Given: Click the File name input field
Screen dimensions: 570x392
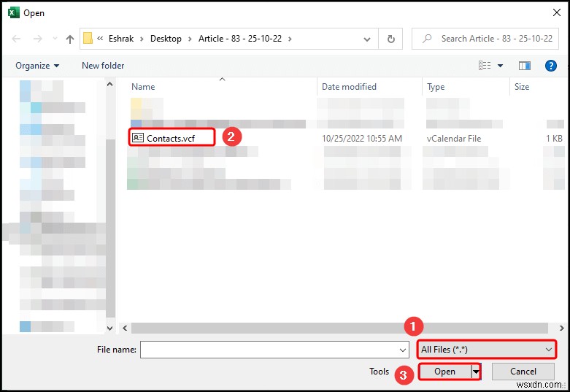Looking at the screenshot, I should point(274,350).
